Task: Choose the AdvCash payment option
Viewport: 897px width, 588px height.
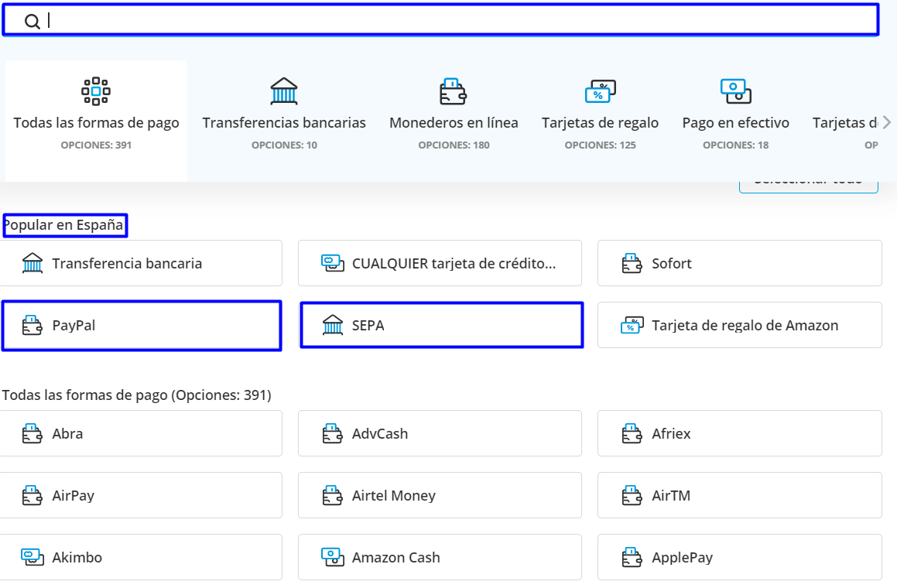Action: click(x=440, y=433)
